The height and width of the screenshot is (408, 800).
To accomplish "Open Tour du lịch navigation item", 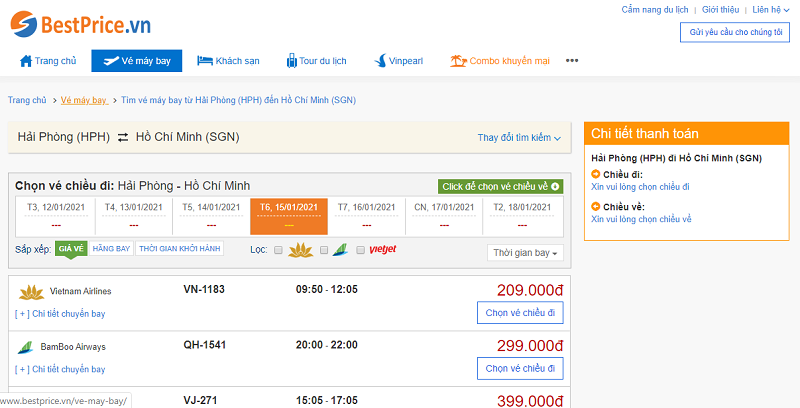I will (316, 61).
